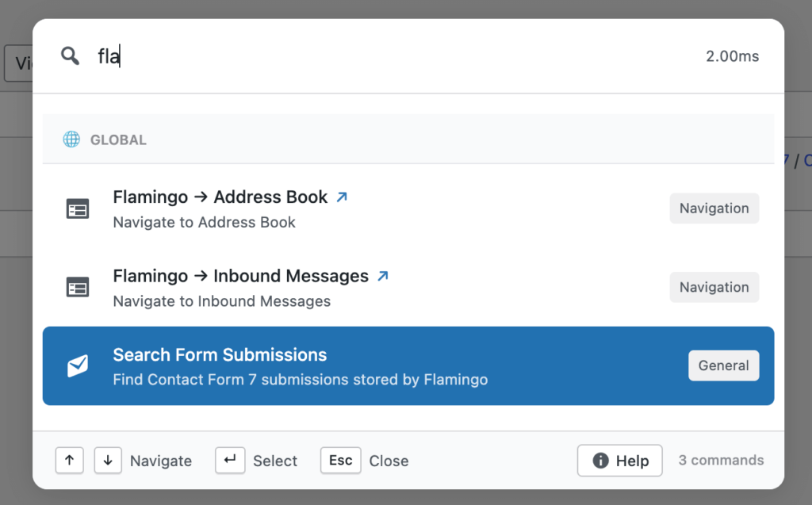
Task: Click the magnifying glass search icon
Action: point(69,55)
